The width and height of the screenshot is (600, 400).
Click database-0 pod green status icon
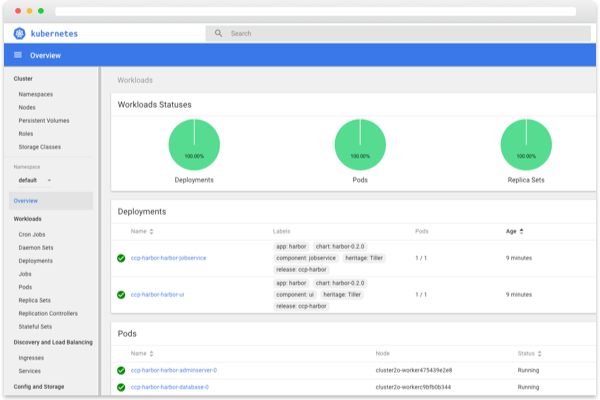(121, 387)
